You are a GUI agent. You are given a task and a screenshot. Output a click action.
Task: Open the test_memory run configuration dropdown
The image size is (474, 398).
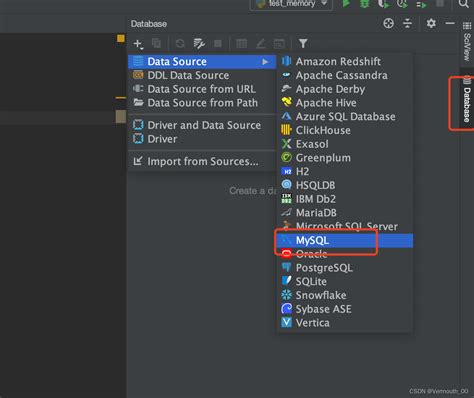pos(291,4)
